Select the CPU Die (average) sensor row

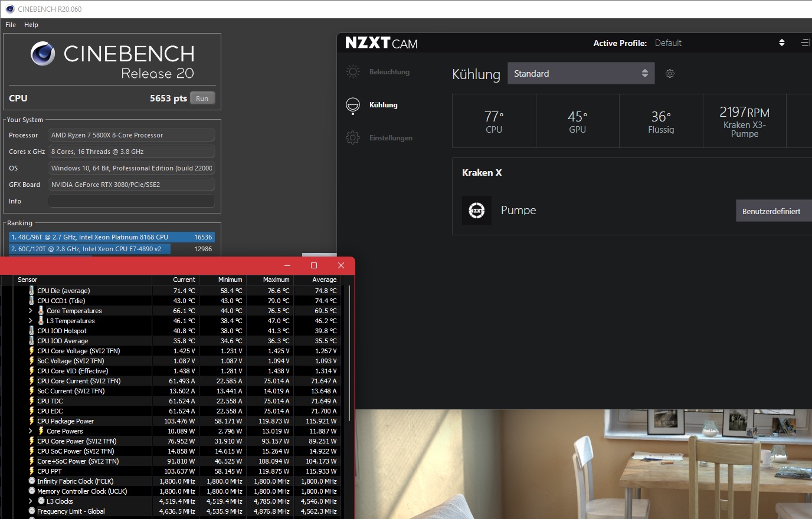click(177, 291)
